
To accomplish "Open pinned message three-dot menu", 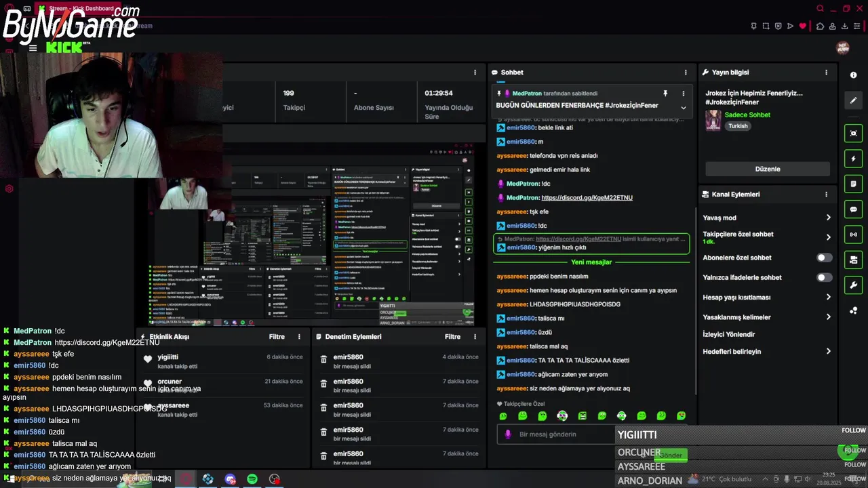I will pyautogui.click(x=683, y=94).
